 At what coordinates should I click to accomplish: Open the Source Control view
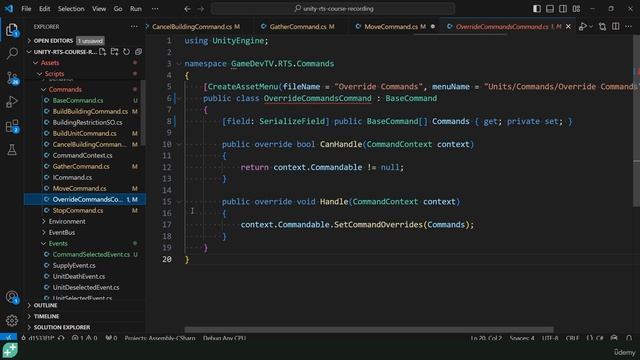tap(12, 78)
